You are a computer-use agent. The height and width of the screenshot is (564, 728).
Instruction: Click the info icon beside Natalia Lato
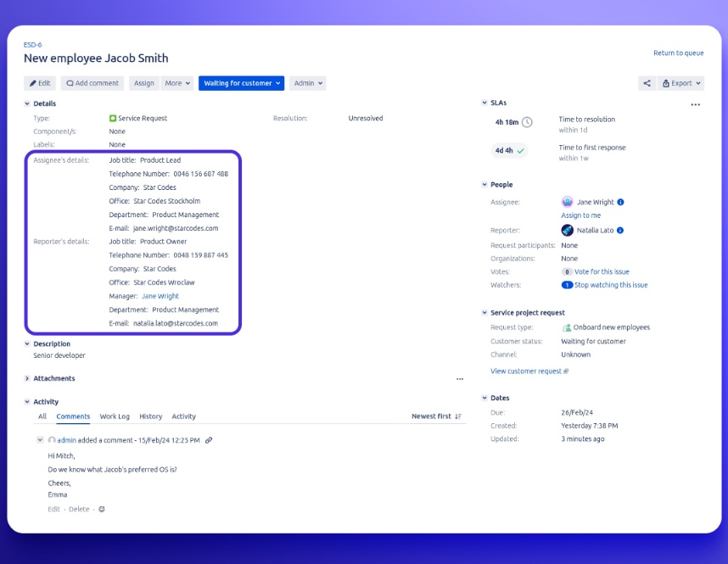tap(620, 231)
